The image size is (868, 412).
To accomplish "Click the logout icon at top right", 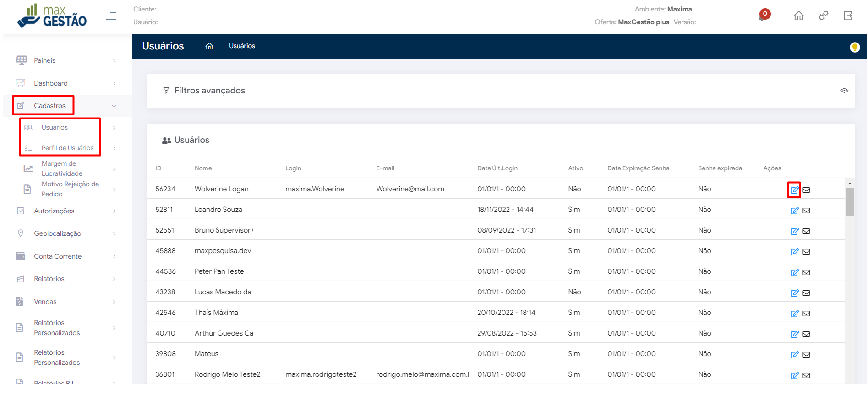I will [848, 16].
